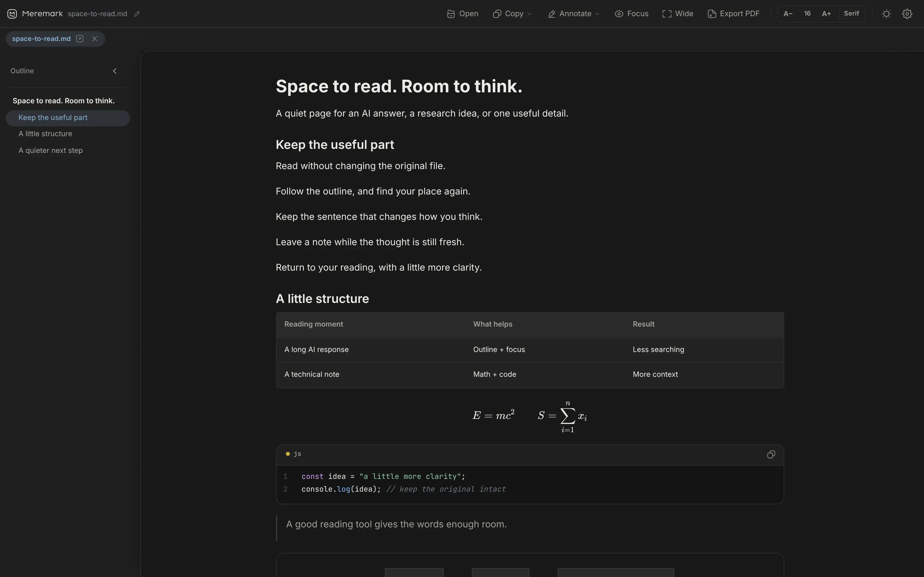Select the space-to-read.md tab
Image resolution: width=924 pixels, height=577 pixels.
[x=41, y=39]
